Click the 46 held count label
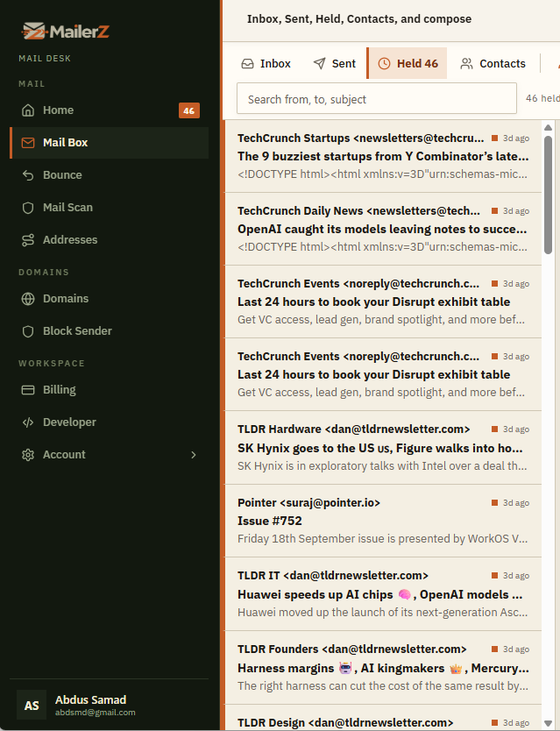This screenshot has height=731, width=560. click(542, 98)
